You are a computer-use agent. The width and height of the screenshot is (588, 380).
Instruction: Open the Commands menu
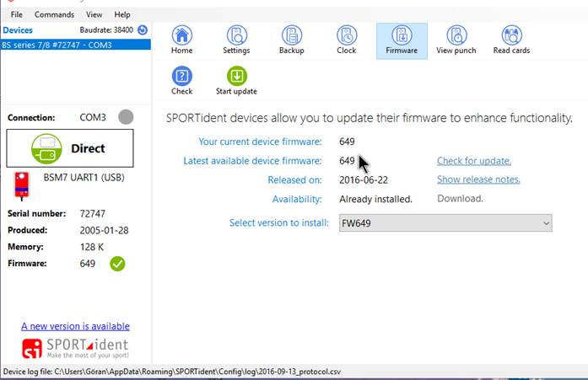click(x=54, y=14)
